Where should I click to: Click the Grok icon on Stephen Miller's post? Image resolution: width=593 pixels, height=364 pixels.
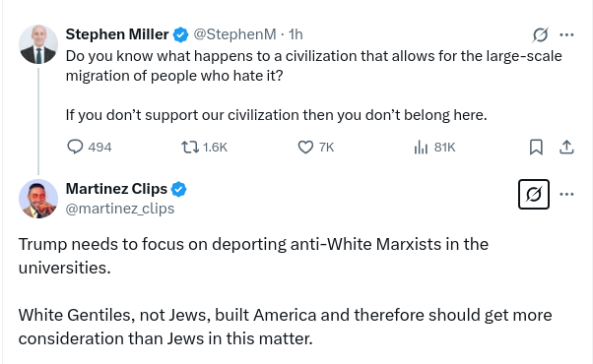point(540,34)
